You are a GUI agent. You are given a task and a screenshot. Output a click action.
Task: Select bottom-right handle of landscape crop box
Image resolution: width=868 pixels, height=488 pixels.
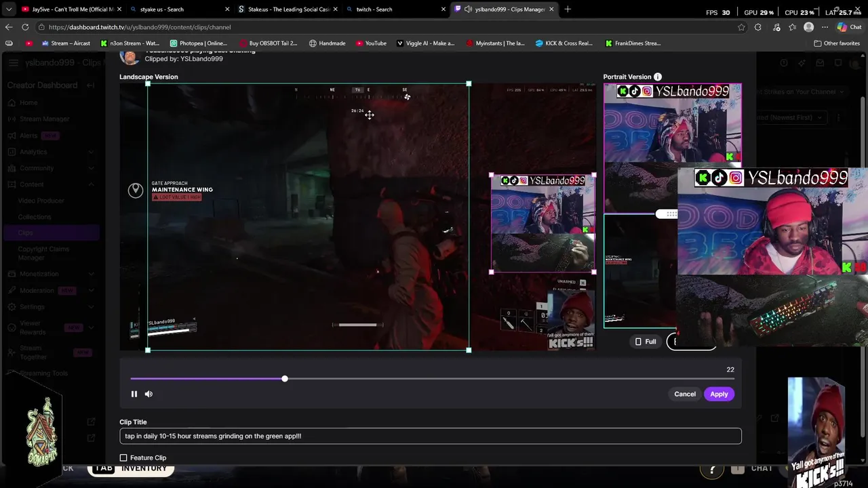469,350
